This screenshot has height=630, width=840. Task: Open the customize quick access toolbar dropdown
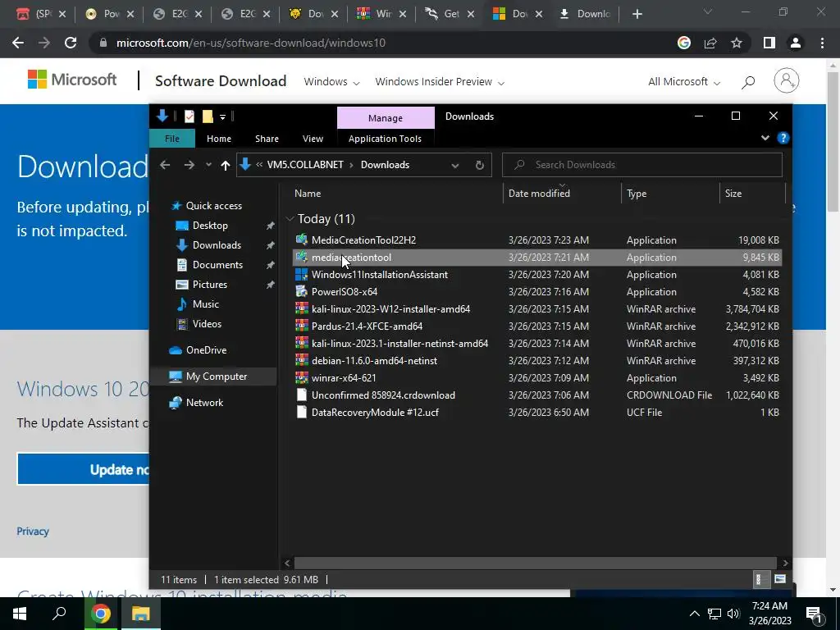click(x=222, y=116)
